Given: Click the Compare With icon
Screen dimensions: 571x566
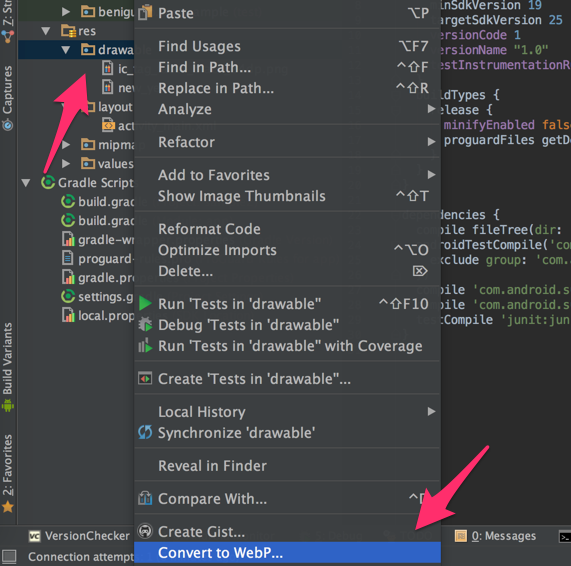Looking at the screenshot, I should [x=145, y=498].
